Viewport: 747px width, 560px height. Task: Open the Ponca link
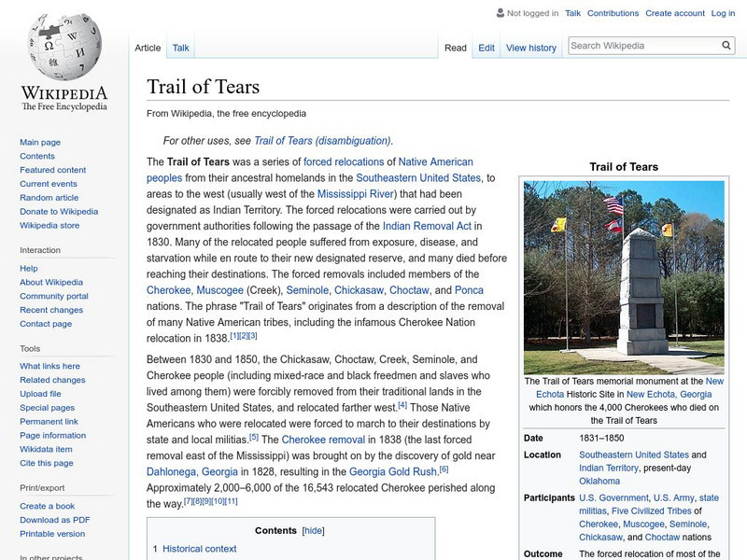tap(469, 290)
